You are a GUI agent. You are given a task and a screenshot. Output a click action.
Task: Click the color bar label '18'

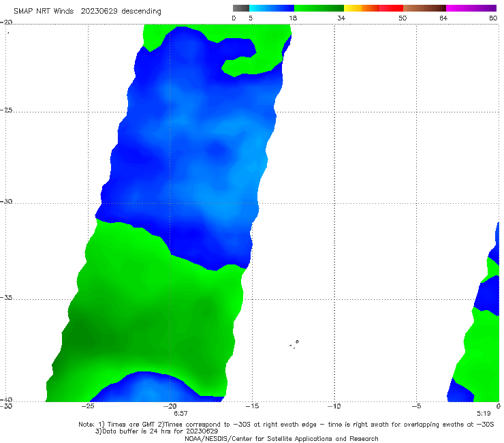point(293,18)
